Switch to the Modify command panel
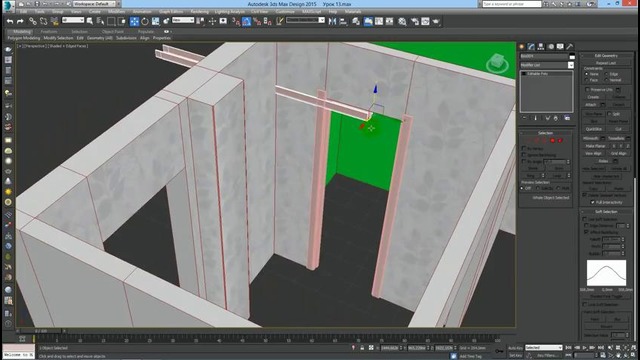Image resolution: width=640 pixels, height=360 pixels. point(531,47)
